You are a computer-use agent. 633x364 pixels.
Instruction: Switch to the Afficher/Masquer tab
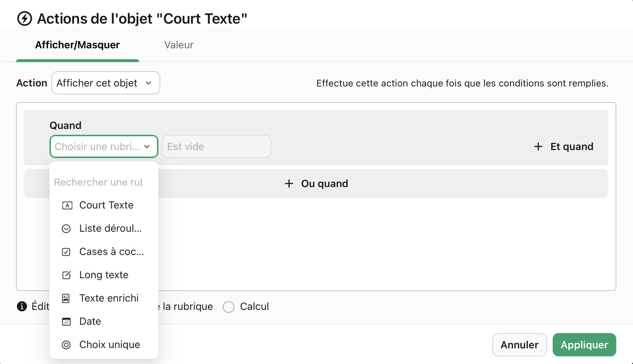pos(77,45)
